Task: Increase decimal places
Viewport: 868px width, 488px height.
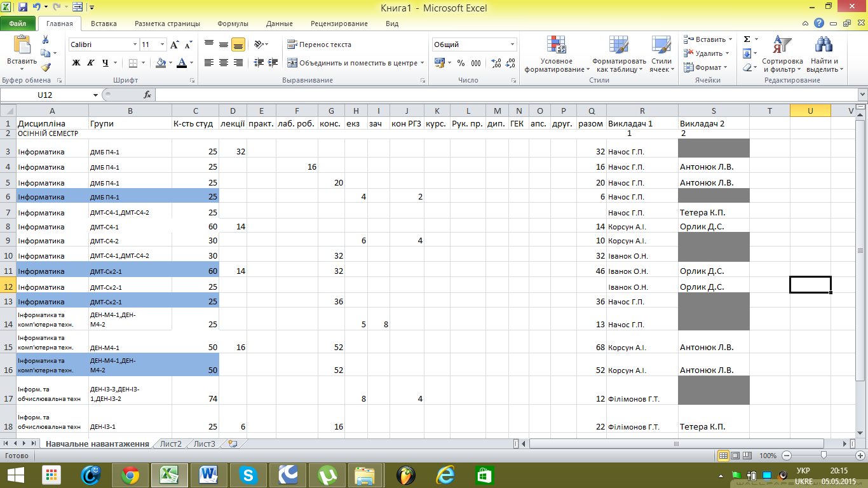Action: pos(496,63)
